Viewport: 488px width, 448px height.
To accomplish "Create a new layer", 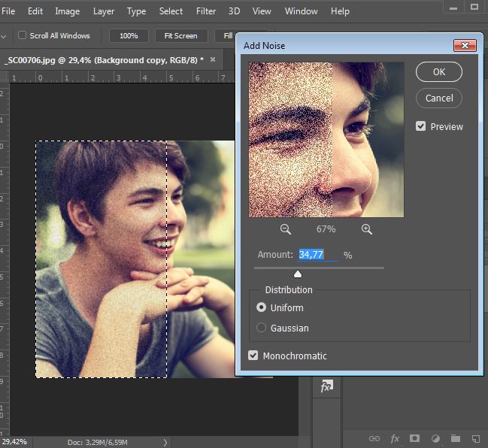I will [x=476, y=439].
